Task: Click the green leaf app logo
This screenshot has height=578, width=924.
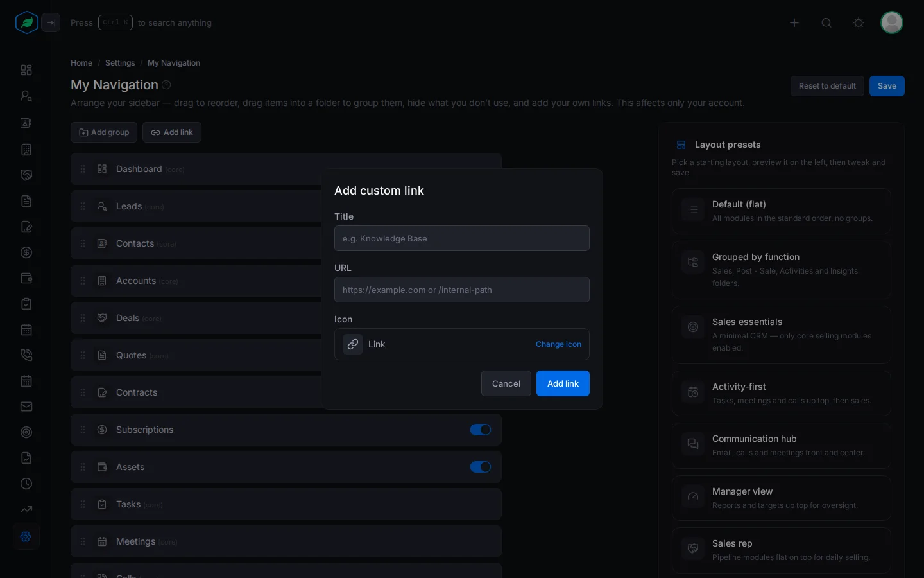Action: (x=26, y=22)
